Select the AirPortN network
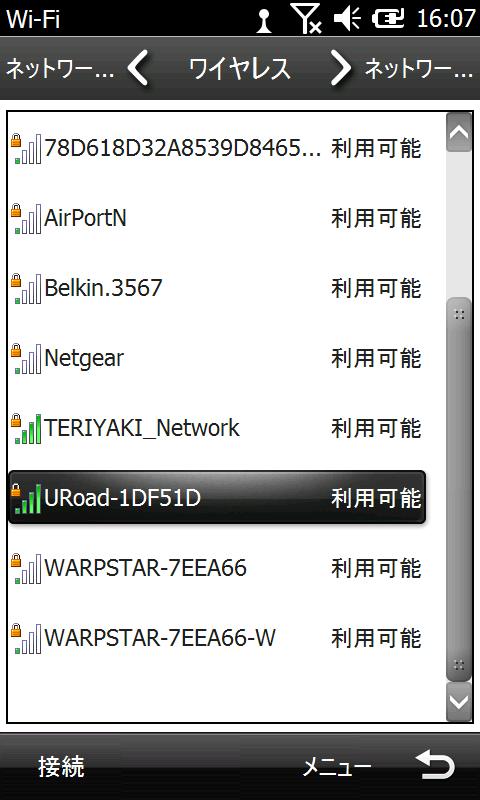This screenshot has height=800, width=480. [x=217, y=218]
